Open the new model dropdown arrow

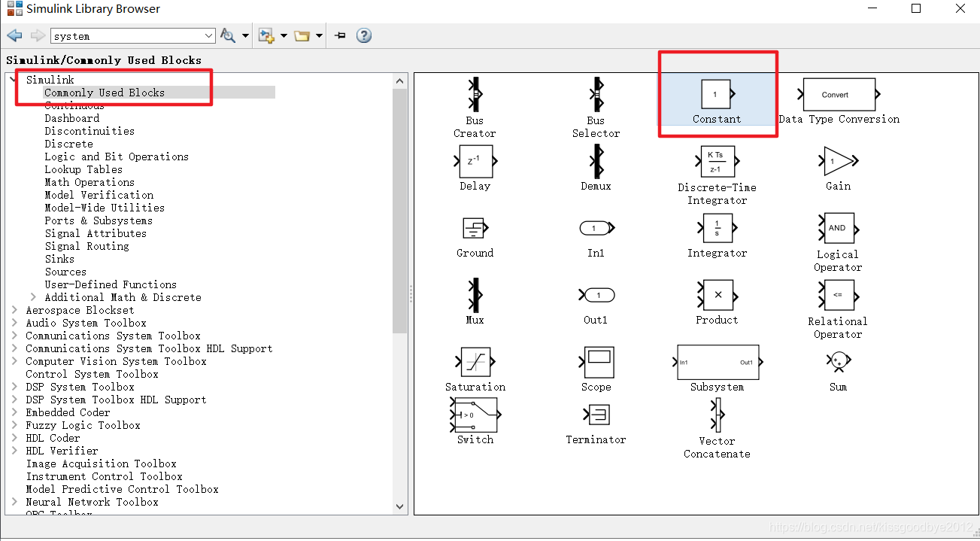(x=284, y=36)
